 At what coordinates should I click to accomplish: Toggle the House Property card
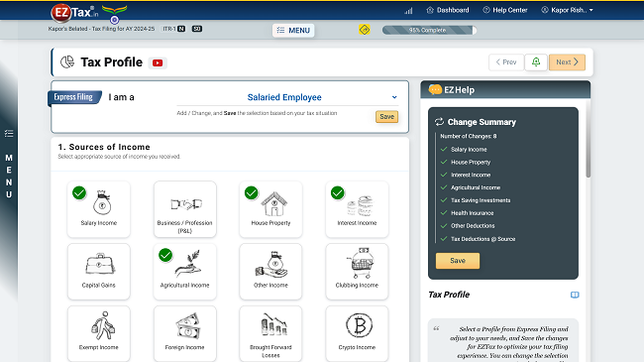tap(270, 209)
